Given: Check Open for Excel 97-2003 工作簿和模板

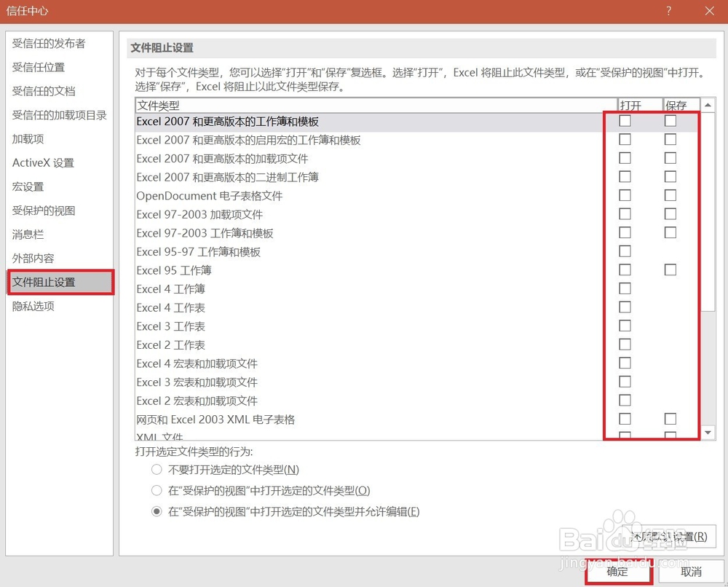Looking at the screenshot, I should [625, 232].
